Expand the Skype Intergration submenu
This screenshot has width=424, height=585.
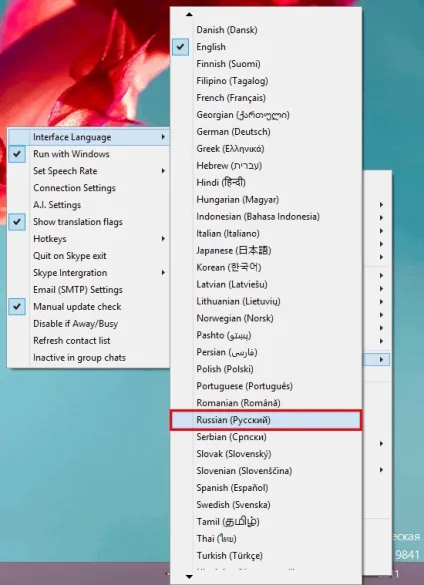(88, 273)
